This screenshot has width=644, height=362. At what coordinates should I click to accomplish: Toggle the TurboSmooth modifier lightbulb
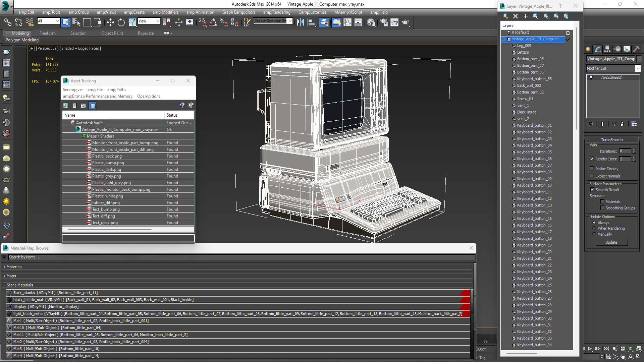pyautogui.click(x=591, y=77)
